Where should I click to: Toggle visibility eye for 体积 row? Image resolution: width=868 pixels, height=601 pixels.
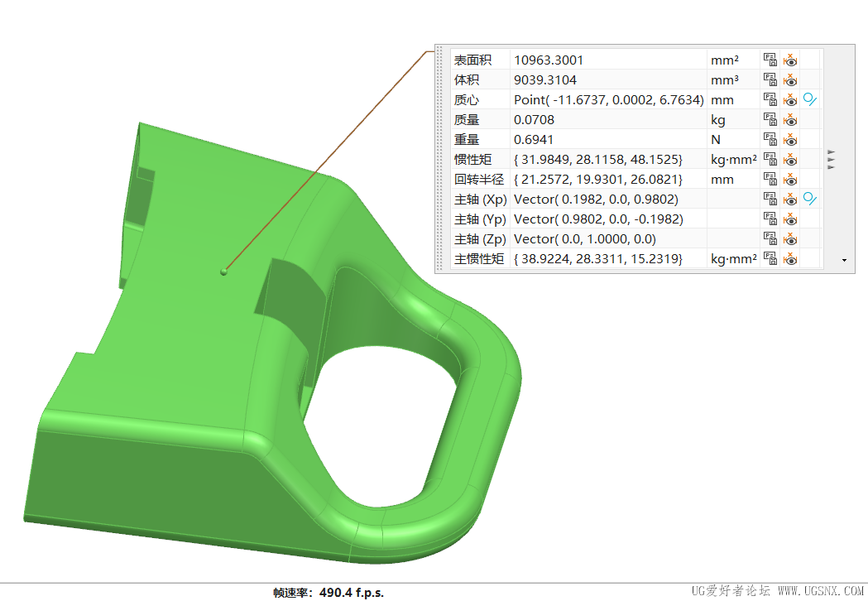coord(790,79)
